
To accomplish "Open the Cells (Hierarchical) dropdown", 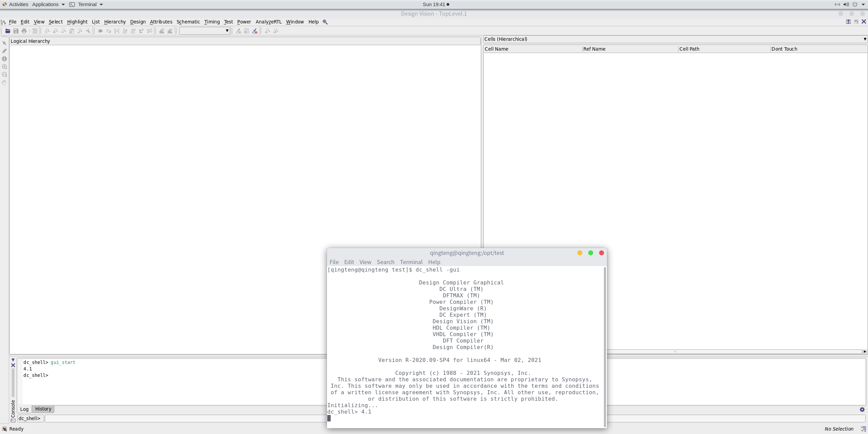I will pyautogui.click(x=865, y=39).
